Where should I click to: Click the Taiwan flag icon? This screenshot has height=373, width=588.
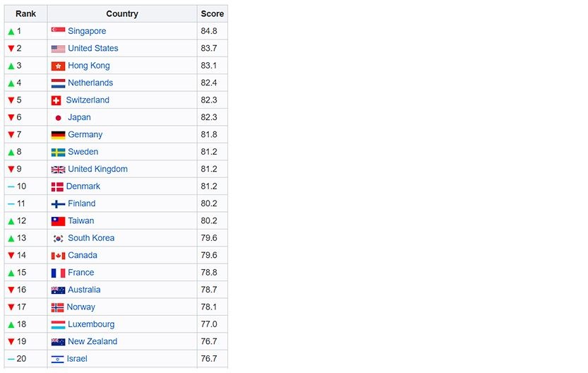[x=58, y=221]
